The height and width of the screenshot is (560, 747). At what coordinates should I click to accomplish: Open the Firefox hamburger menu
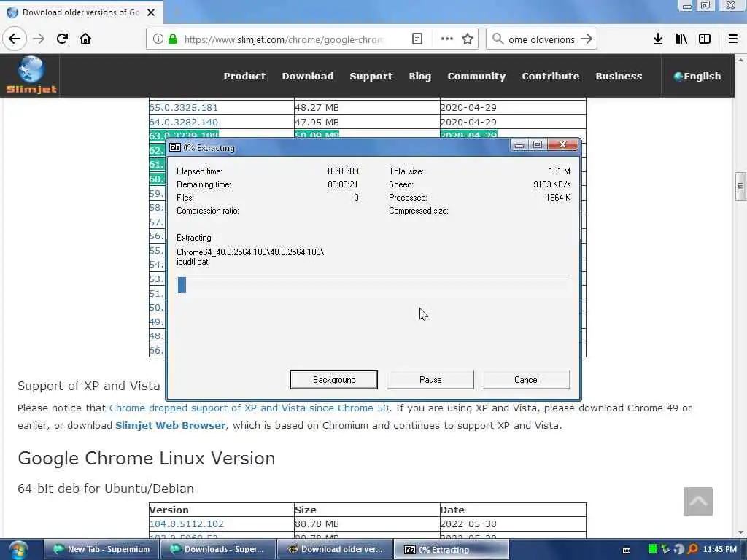tap(733, 39)
